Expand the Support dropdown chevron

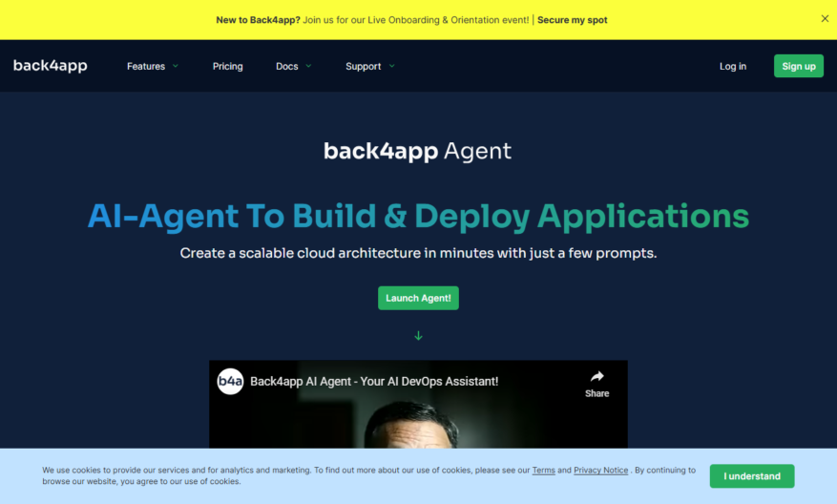[392, 66]
